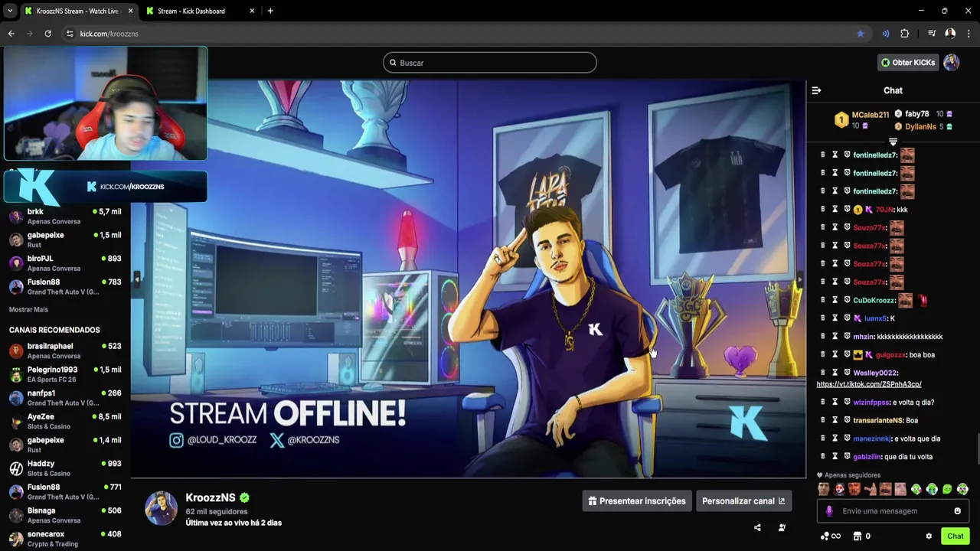Send the first face emote in quick row

click(x=824, y=490)
